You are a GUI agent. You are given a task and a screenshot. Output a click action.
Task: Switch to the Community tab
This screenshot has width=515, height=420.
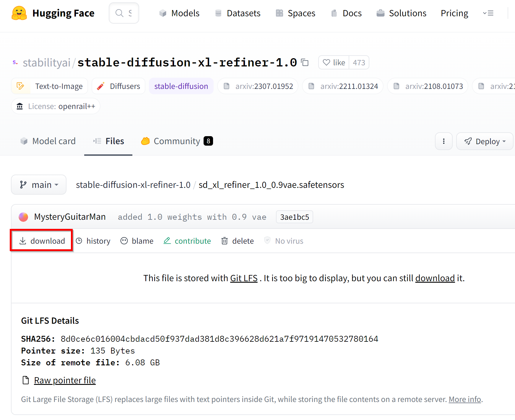pyautogui.click(x=177, y=141)
